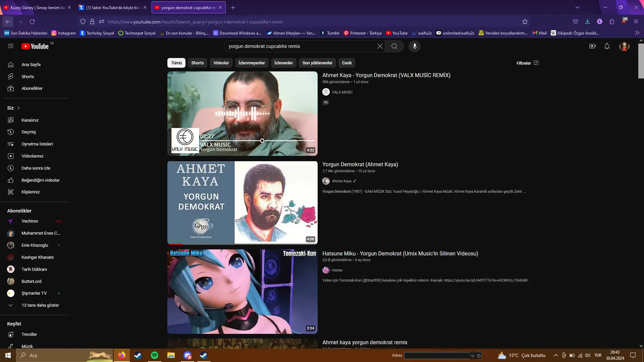Open the Create video icon
Image resolution: width=644 pixels, height=362 pixels.
pyautogui.click(x=593, y=46)
